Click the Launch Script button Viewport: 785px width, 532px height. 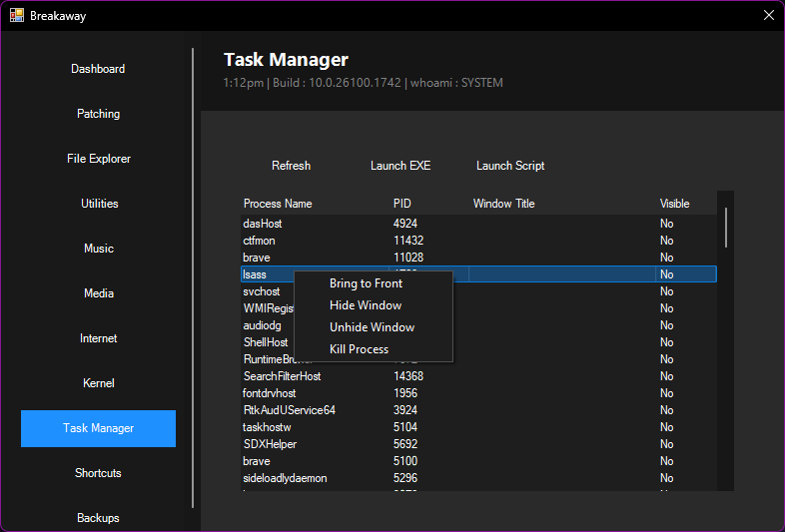point(510,166)
